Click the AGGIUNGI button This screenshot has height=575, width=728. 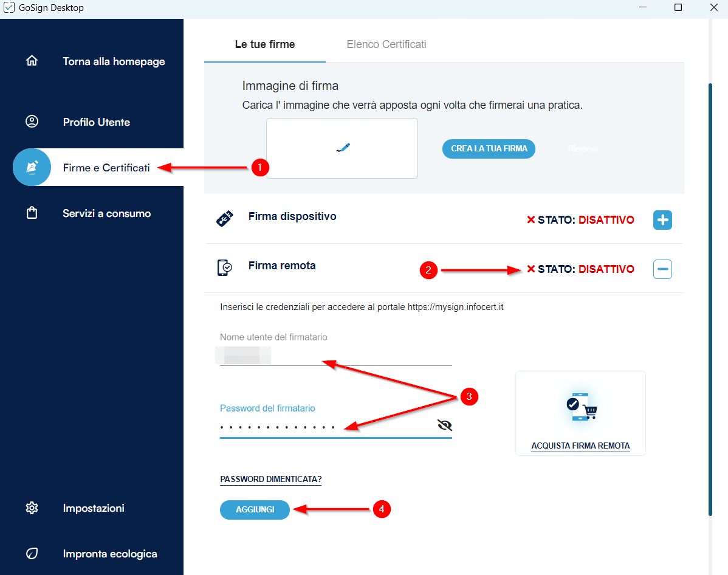pos(255,509)
